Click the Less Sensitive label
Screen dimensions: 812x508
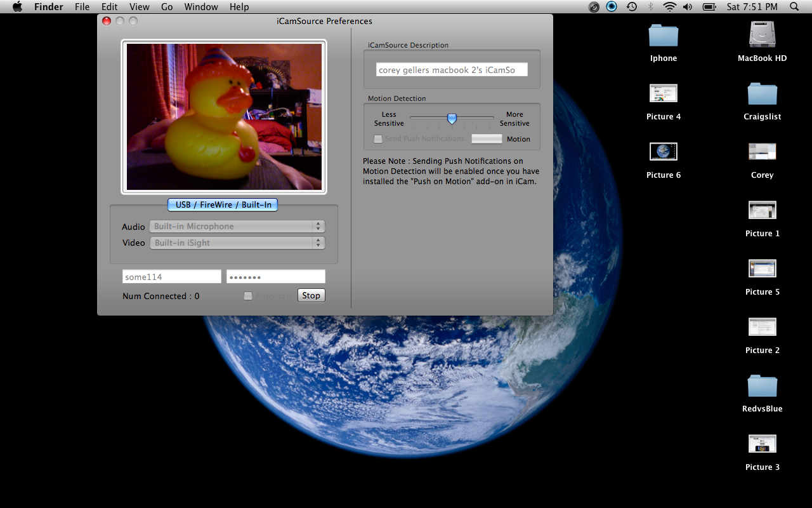pyautogui.click(x=389, y=119)
